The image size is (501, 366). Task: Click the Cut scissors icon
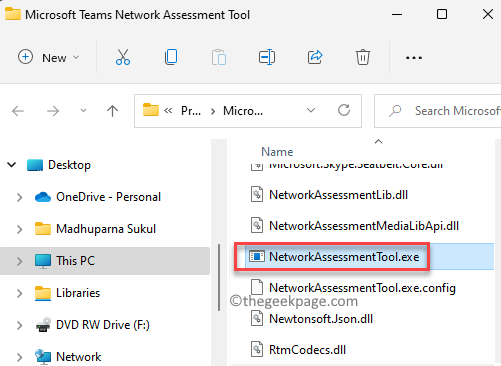click(x=123, y=57)
